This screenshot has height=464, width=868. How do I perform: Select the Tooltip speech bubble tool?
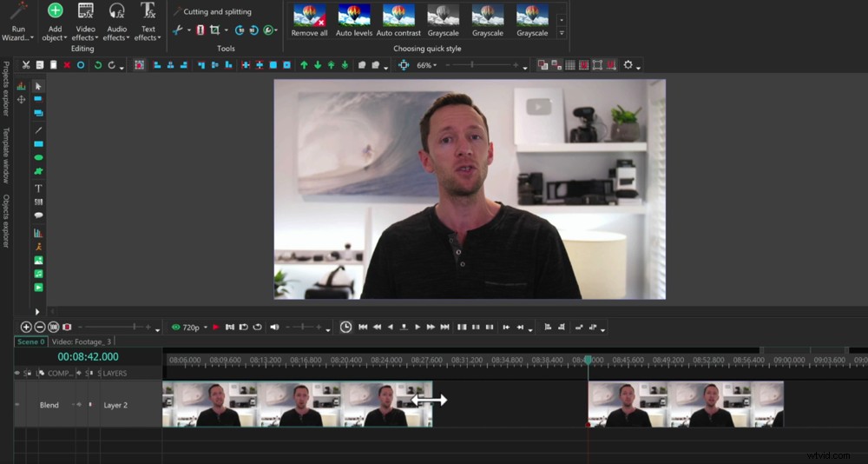pyautogui.click(x=38, y=215)
